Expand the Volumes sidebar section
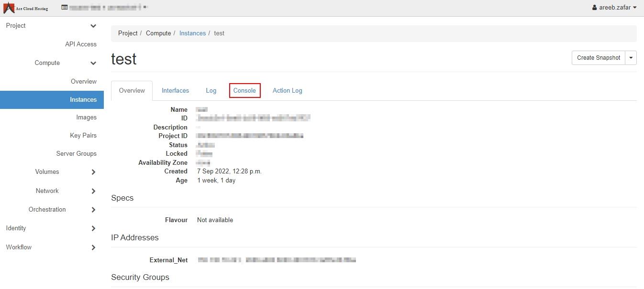The width and height of the screenshot is (644, 289). [93, 172]
